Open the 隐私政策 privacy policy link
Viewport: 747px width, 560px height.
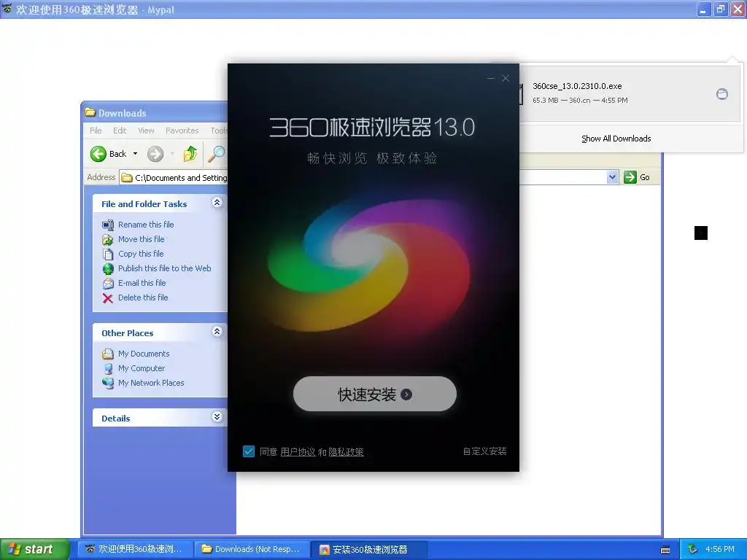[x=346, y=452]
